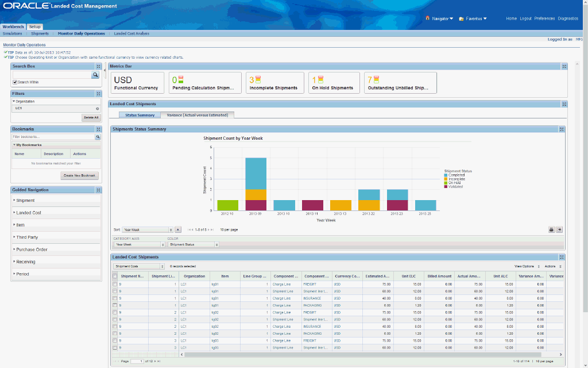Open the Landed Cost Analysis subtab
The width and height of the screenshot is (588, 368).
pyautogui.click(x=131, y=33)
